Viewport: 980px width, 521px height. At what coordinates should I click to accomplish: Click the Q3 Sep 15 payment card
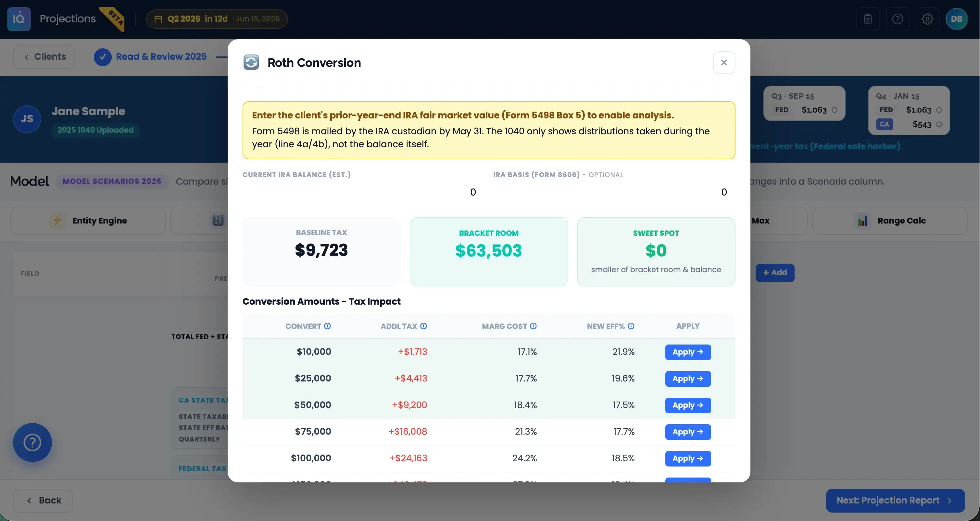point(804,103)
